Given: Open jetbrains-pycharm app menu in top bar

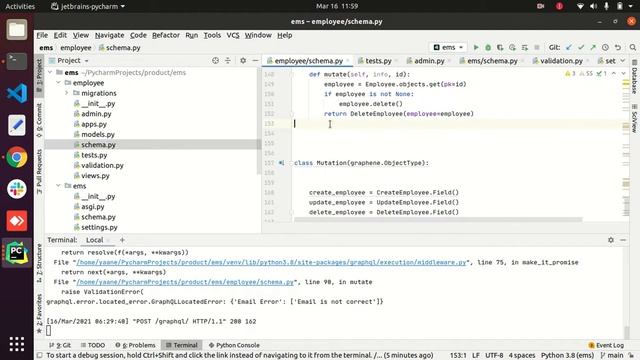Looking at the screenshot, I should pyautogui.click(x=88, y=6).
